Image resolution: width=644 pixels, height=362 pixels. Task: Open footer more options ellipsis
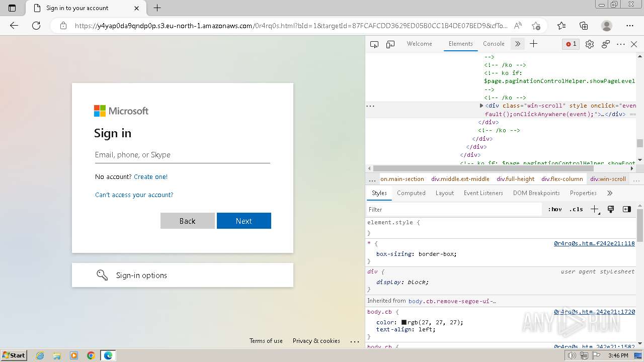(355, 341)
